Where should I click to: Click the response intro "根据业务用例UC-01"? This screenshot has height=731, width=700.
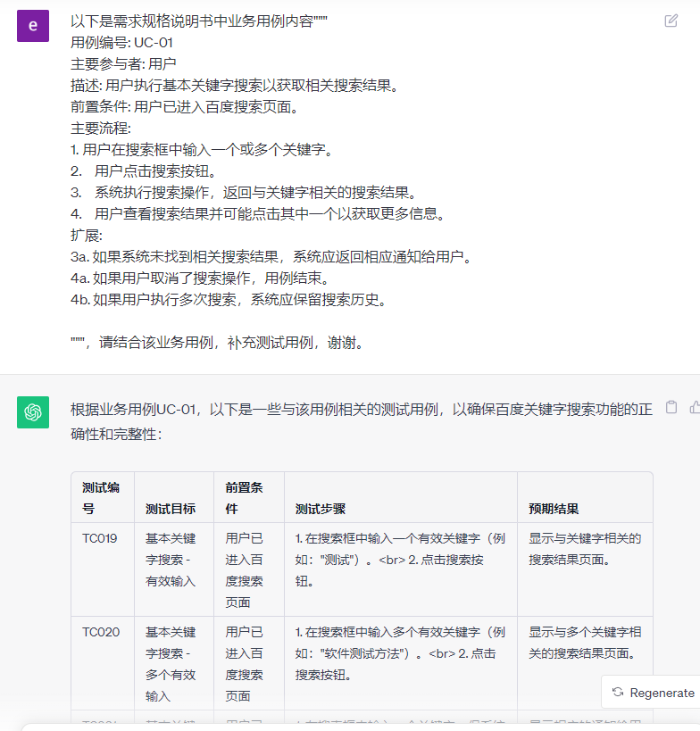pyautogui.click(x=133, y=410)
